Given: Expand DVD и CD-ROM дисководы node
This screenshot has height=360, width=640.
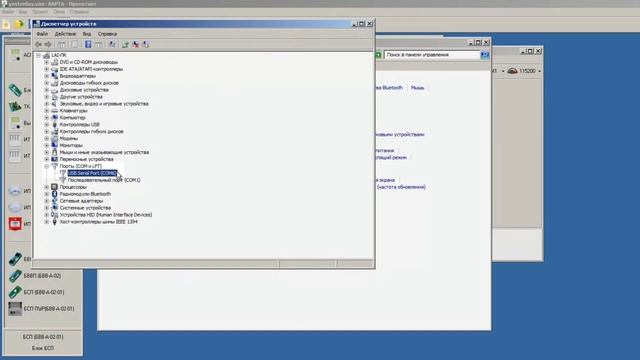Looking at the screenshot, I should point(47,62).
